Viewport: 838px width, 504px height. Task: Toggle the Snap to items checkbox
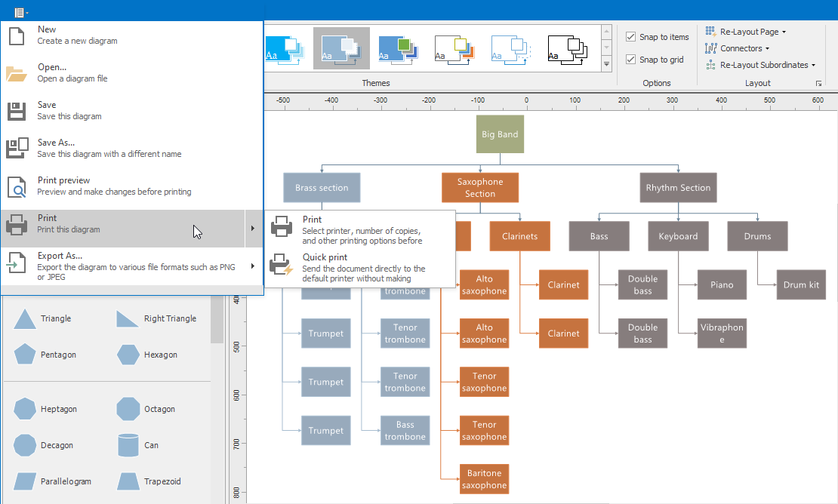coord(631,37)
